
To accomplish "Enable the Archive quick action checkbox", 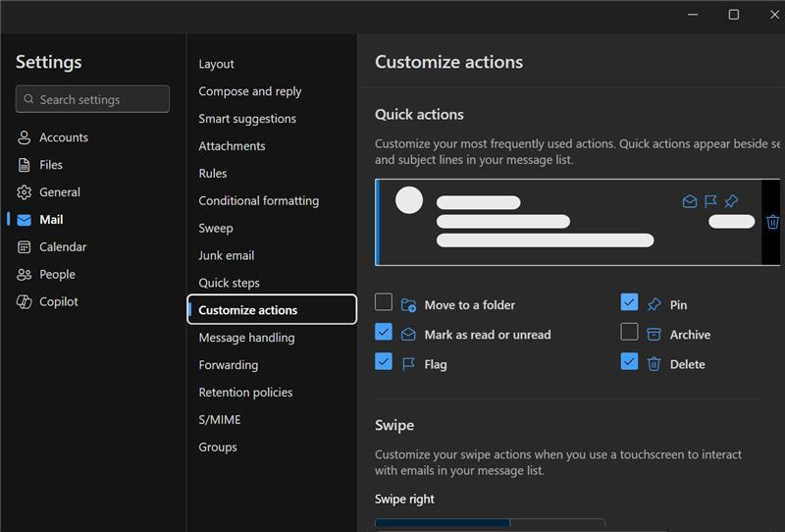I will (x=629, y=332).
